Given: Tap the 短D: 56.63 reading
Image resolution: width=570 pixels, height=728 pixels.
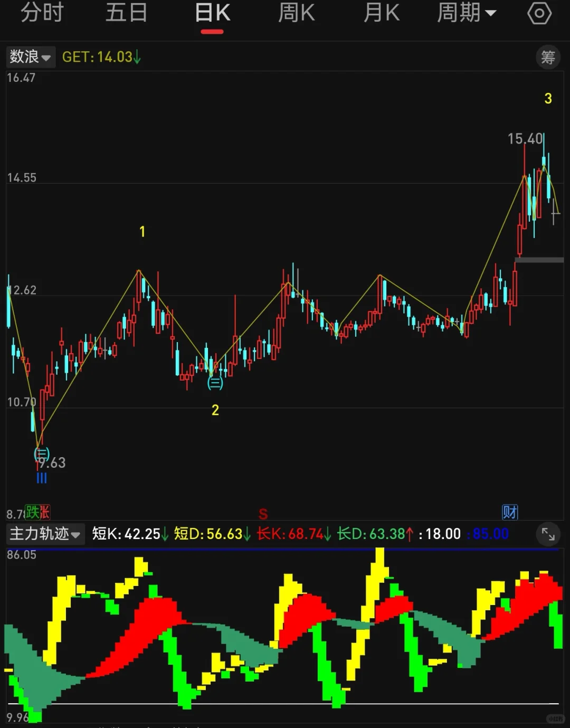Looking at the screenshot, I should coord(213,534).
